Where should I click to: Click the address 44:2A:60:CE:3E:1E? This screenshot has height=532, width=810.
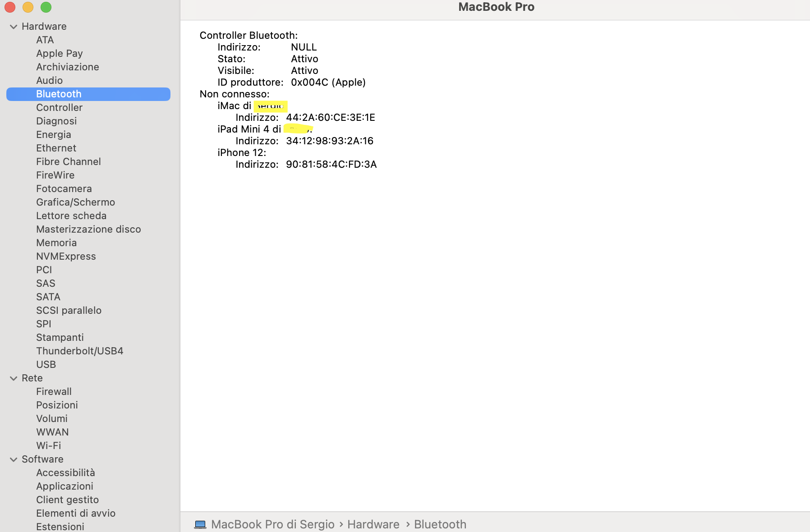coord(331,118)
